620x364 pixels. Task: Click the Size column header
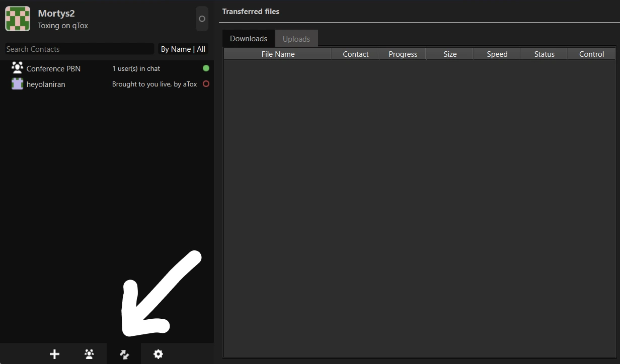(450, 54)
